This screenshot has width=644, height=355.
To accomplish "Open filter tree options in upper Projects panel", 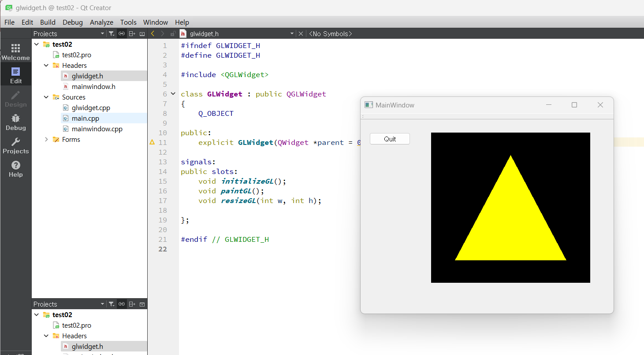I will coord(112,33).
